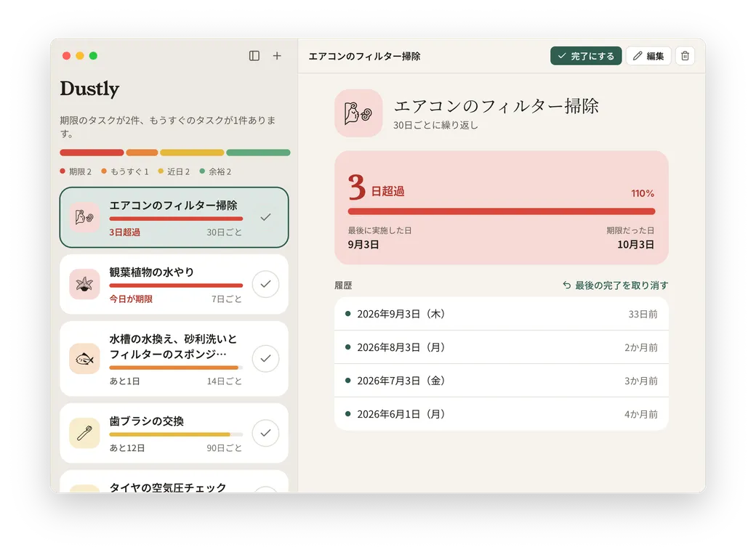
Task: Delete task using trash icon
Action: (x=685, y=56)
